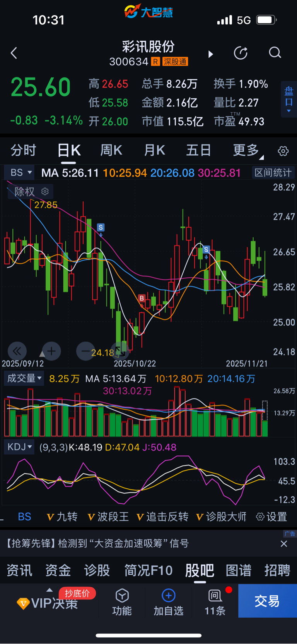297x644 pixels.
Task: Open chart settings gear icon
Action: (x=283, y=151)
